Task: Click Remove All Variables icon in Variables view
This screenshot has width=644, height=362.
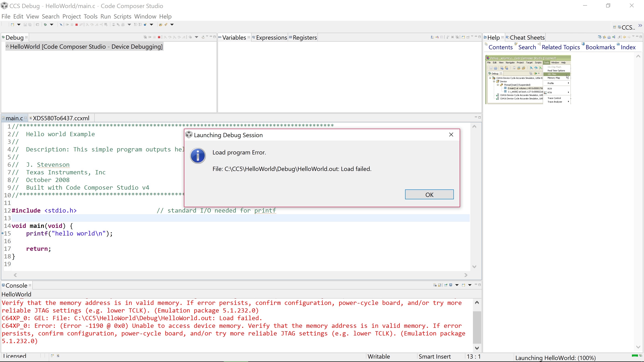Action: point(457,37)
